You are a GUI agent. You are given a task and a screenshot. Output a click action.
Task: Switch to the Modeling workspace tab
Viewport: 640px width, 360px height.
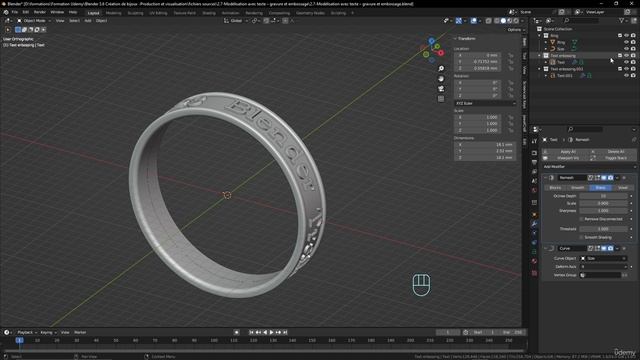point(113,13)
